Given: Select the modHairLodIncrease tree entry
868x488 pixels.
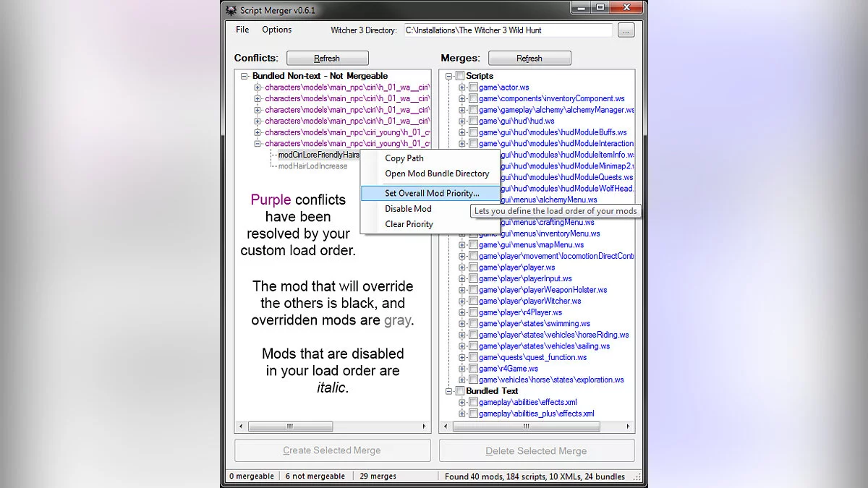Looking at the screenshot, I should tap(312, 166).
